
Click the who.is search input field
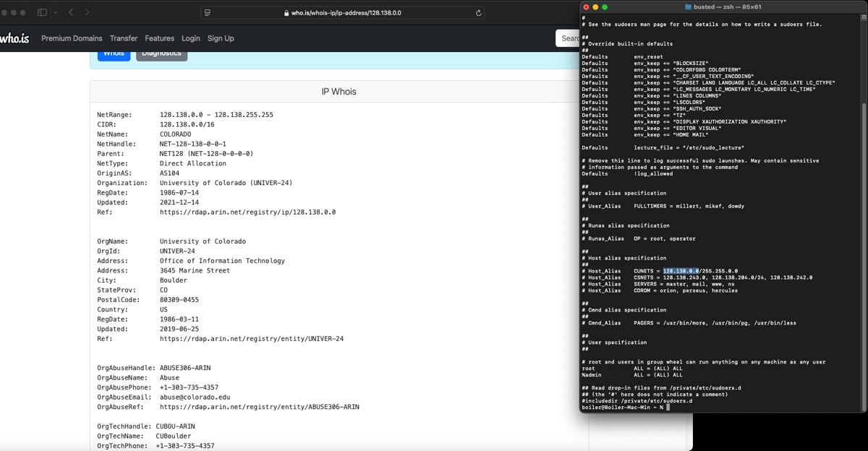pyautogui.click(x=568, y=38)
